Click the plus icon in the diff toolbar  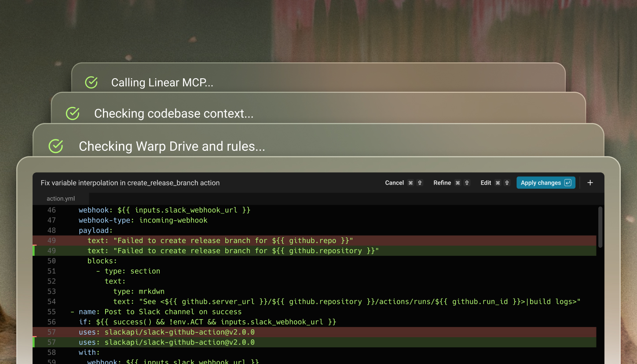tap(590, 183)
